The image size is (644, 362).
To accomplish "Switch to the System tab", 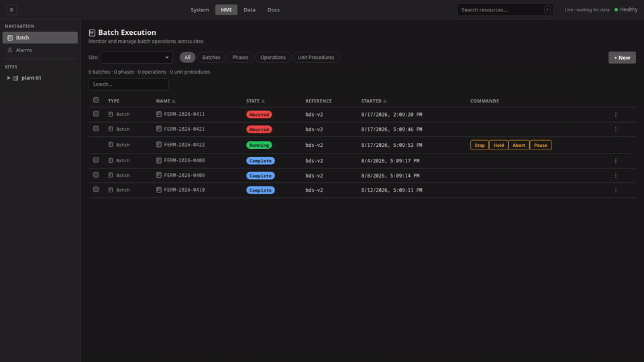I will point(200,10).
